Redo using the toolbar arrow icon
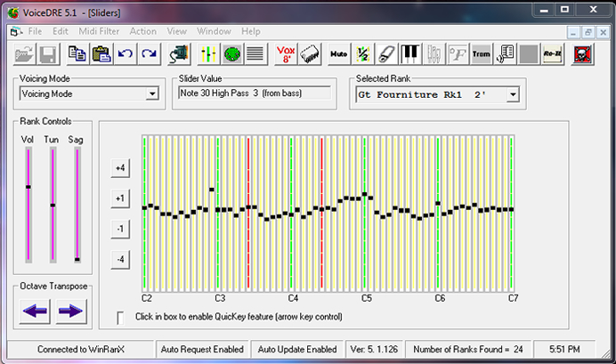This screenshot has height=364, width=616. [149, 54]
